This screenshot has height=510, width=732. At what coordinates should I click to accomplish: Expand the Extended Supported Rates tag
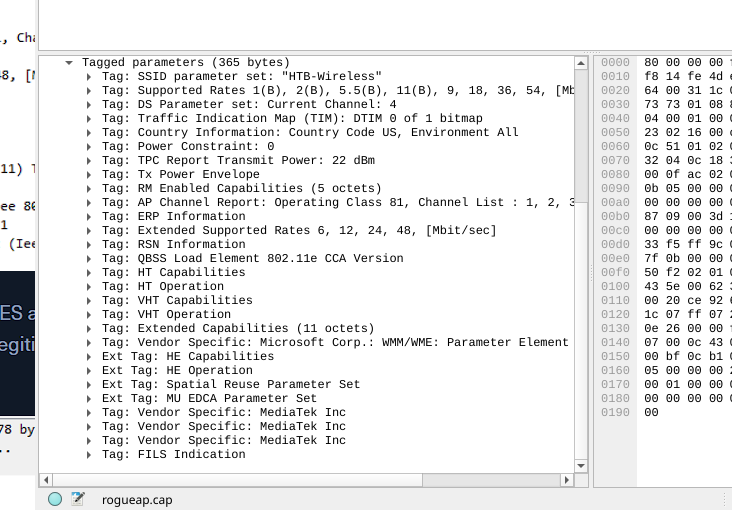point(89,231)
